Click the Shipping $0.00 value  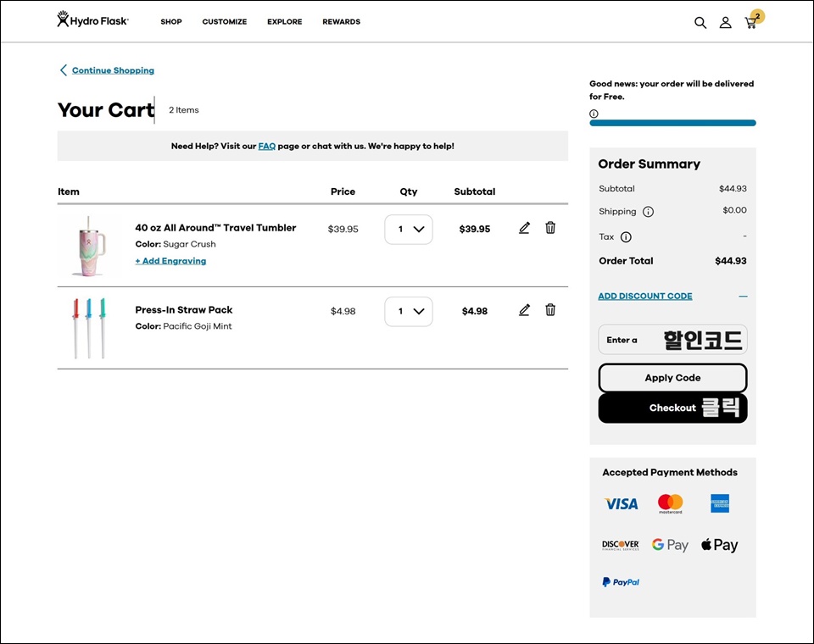(734, 210)
